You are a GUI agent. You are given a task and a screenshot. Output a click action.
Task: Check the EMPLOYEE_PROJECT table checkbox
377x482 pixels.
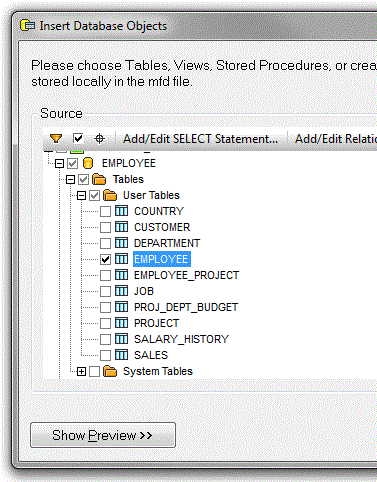(105, 275)
